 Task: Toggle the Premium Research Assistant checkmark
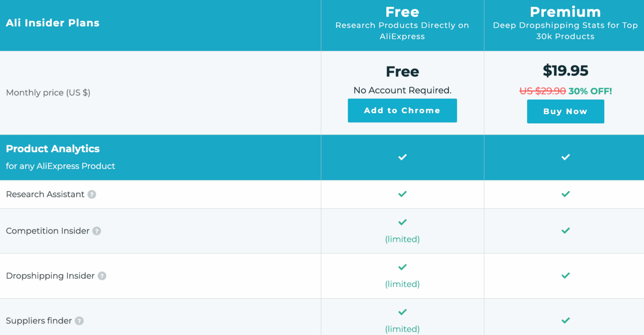[x=565, y=194]
